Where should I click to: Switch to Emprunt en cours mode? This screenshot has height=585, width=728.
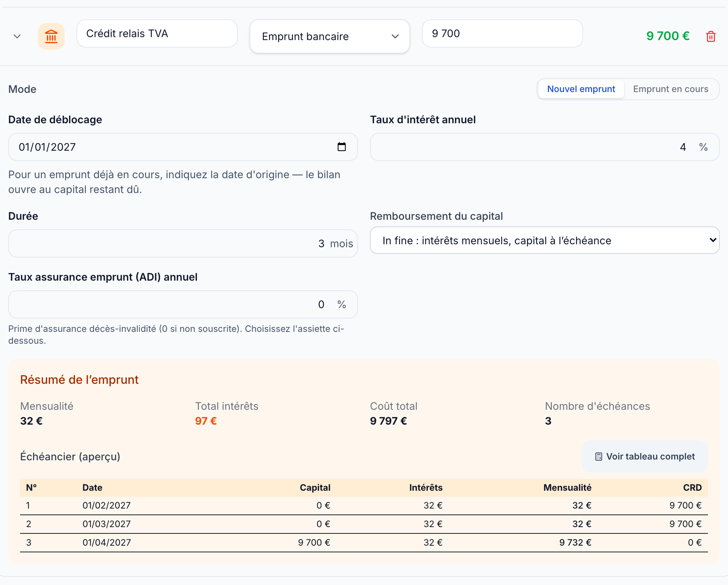click(671, 89)
